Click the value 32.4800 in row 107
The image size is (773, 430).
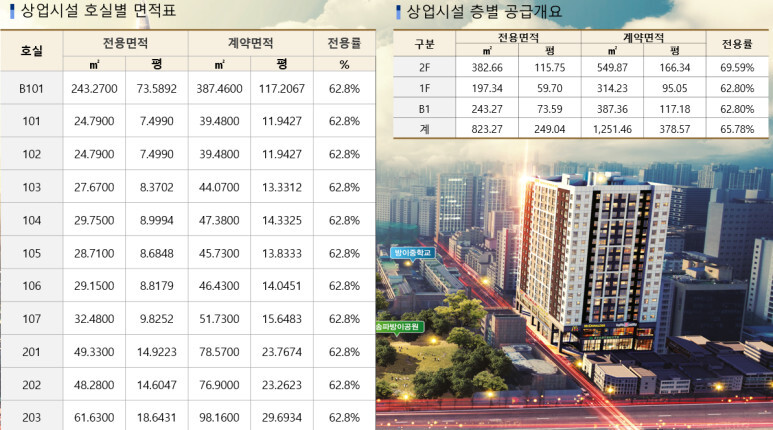point(94,319)
